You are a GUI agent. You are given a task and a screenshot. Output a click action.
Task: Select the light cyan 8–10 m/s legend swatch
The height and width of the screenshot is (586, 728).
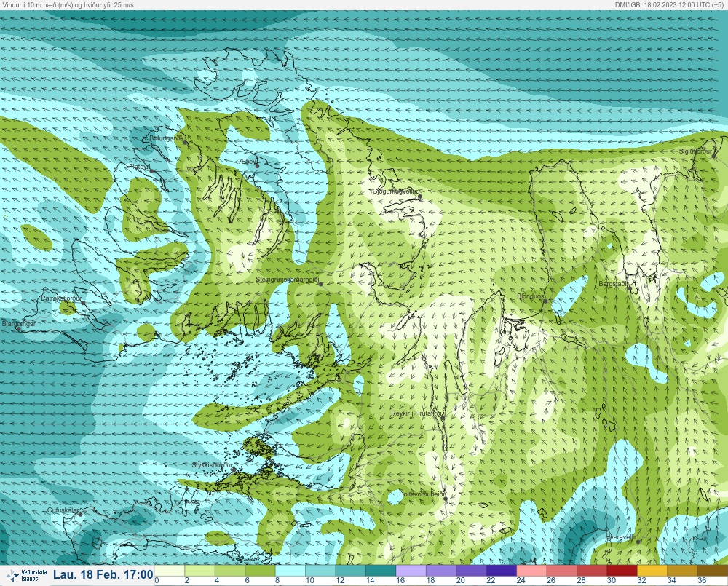pyautogui.click(x=290, y=570)
